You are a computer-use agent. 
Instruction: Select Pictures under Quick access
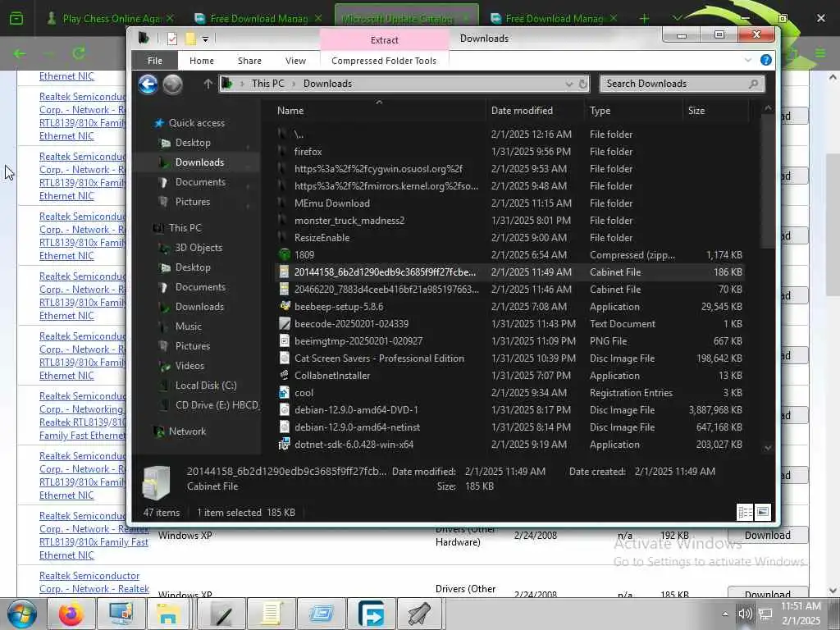click(192, 202)
